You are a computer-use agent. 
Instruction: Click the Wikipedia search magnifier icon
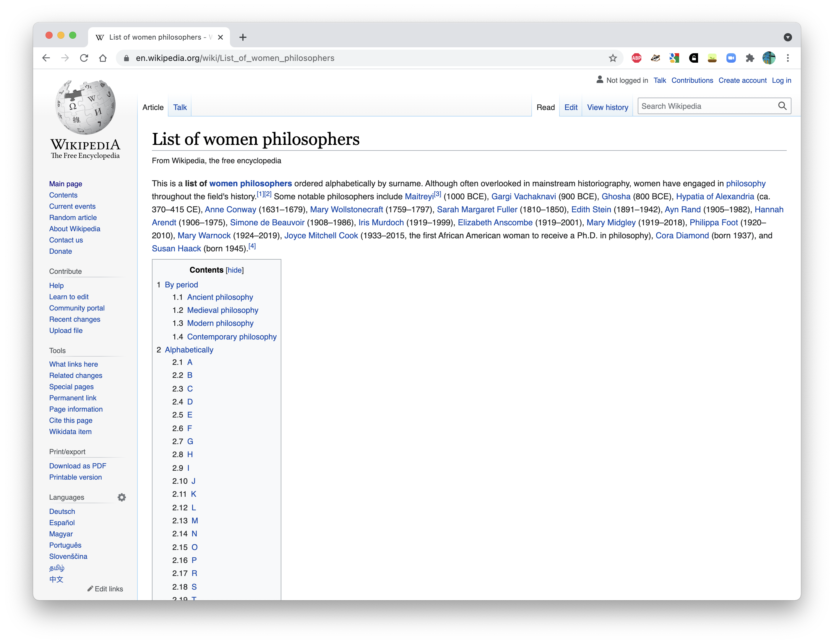click(782, 106)
